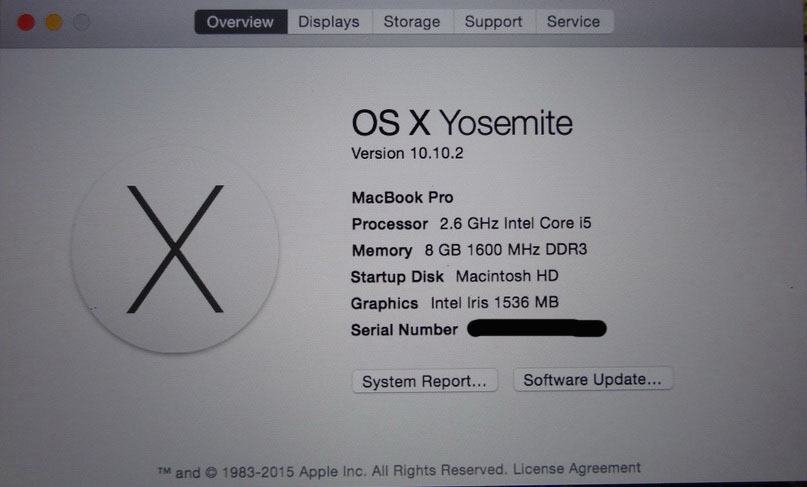807x487 pixels.
Task: Select the Storage tab
Action: pyautogui.click(x=412, y=22)
